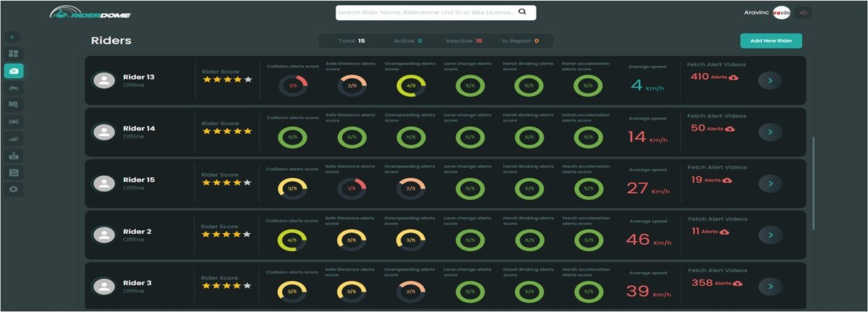Image resolution: width=868 pixels, height=312 pixels.
Task: Click Add New Rider button
Action: (770, 41)
